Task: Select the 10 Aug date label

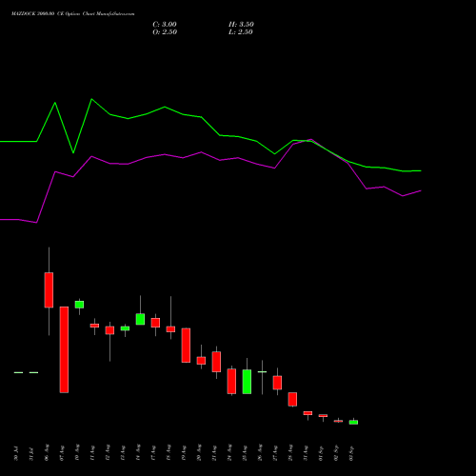Action: (77, 452)
